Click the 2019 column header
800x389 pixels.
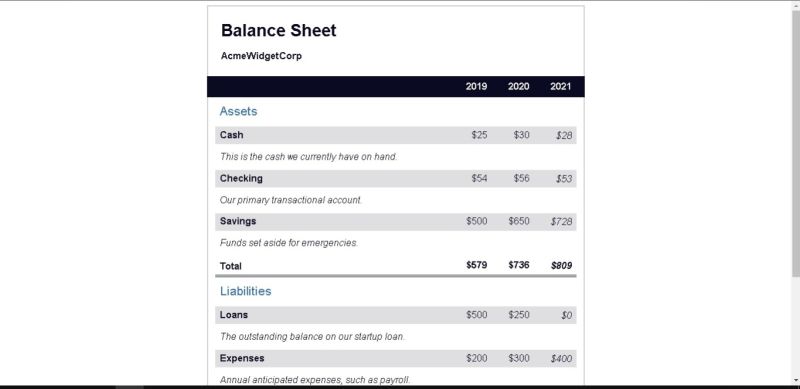pos(476,86)
